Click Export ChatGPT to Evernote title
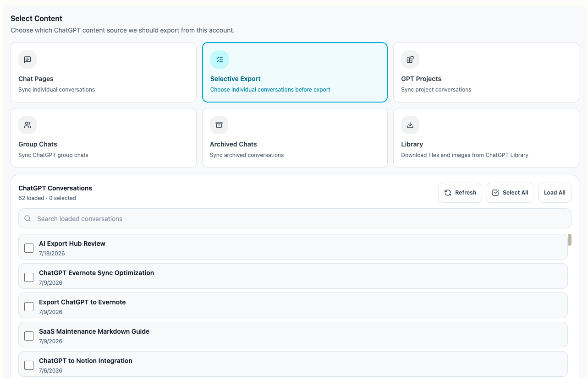 click(x=82, y=302)
